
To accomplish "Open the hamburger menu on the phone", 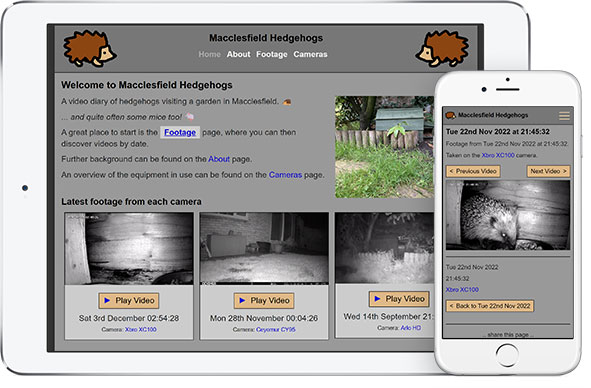I will tap(564, 115).
